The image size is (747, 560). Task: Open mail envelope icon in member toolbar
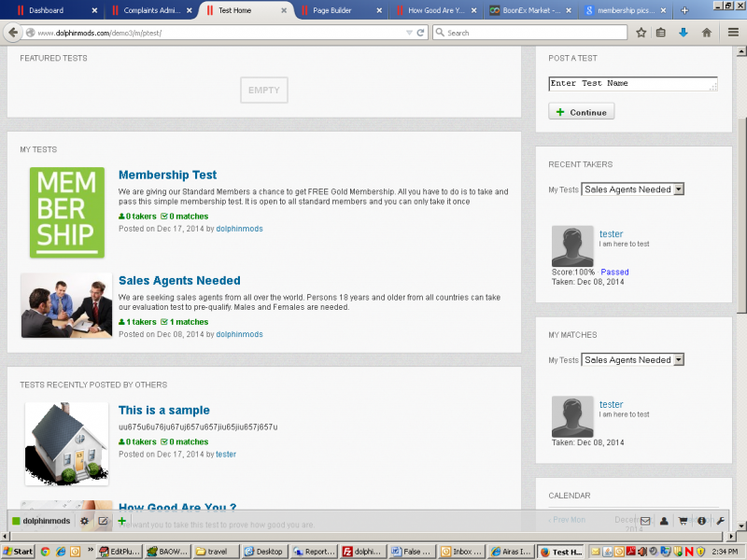pos(645,521)
